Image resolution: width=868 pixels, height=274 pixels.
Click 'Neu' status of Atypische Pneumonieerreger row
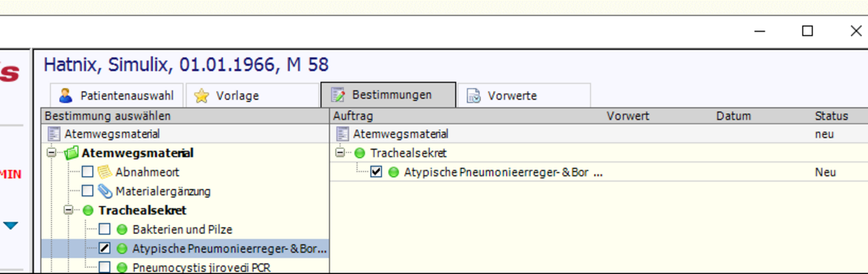(826, 173)
